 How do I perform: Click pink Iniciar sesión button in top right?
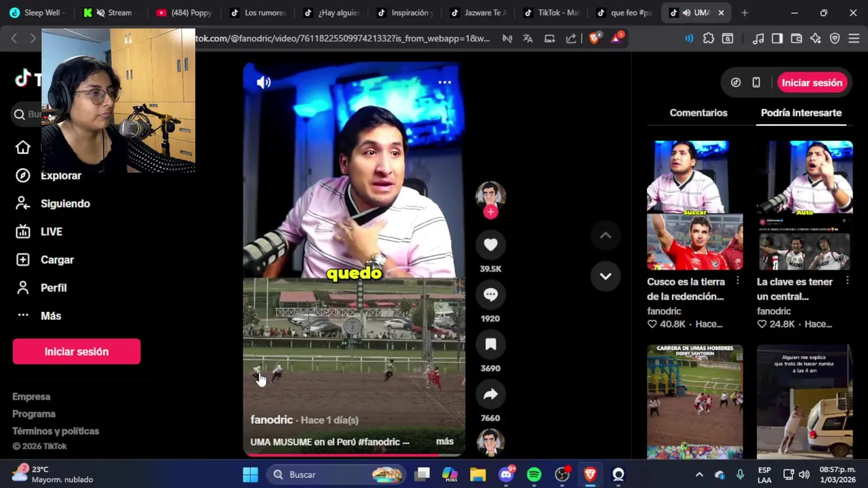[x=812, y=83]
